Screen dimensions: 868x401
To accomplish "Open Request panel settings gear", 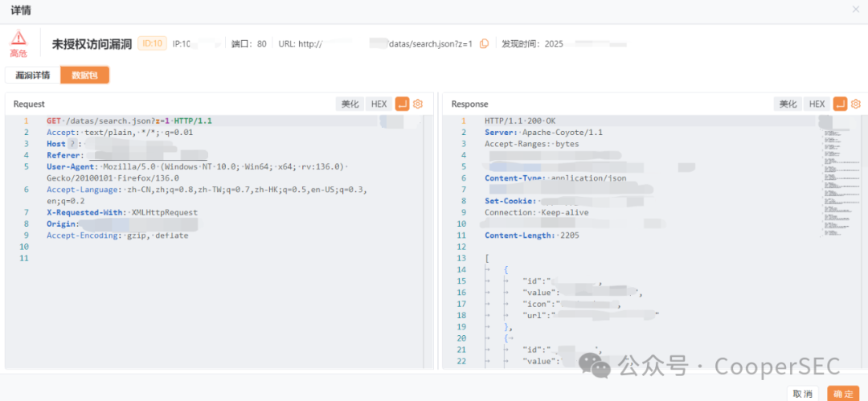I will pos(418,104).
